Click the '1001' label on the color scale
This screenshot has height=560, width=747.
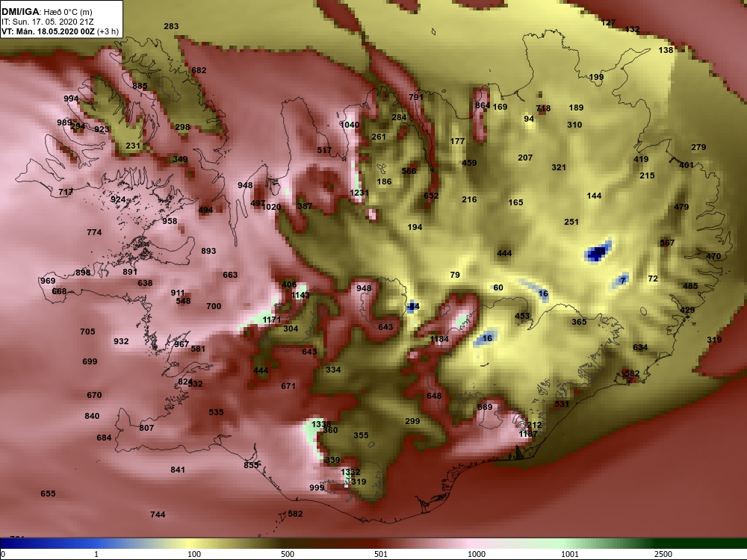click(569, 554)
